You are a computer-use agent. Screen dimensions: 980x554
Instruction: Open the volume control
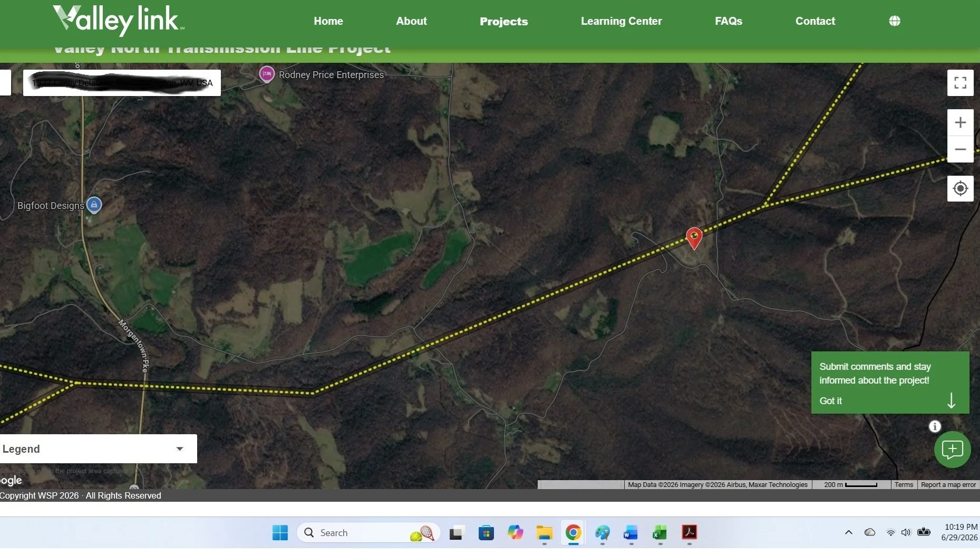point(906,532)
